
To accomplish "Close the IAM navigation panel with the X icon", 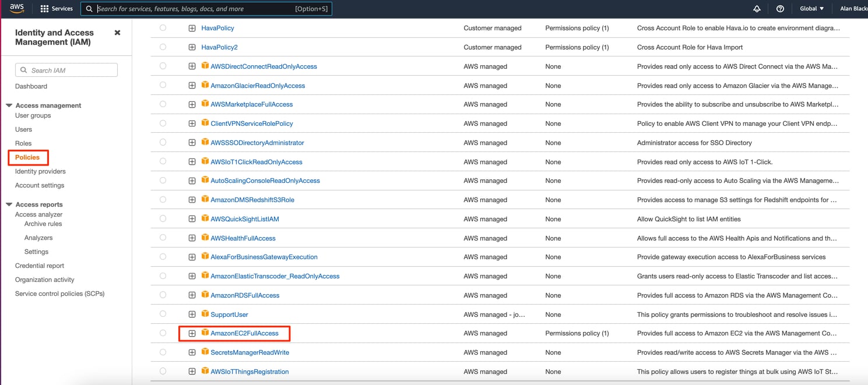I will (x=117, y=33).
